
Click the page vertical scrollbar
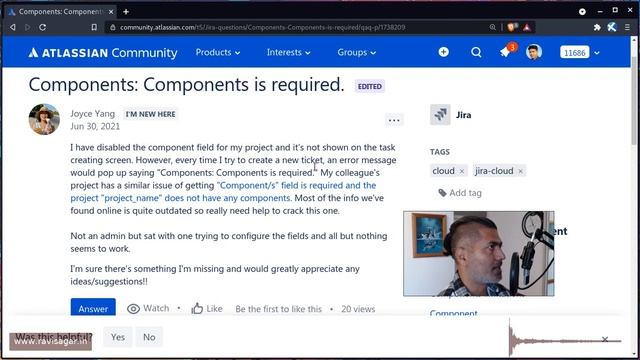pyautogui.click(x=634, y=101)
